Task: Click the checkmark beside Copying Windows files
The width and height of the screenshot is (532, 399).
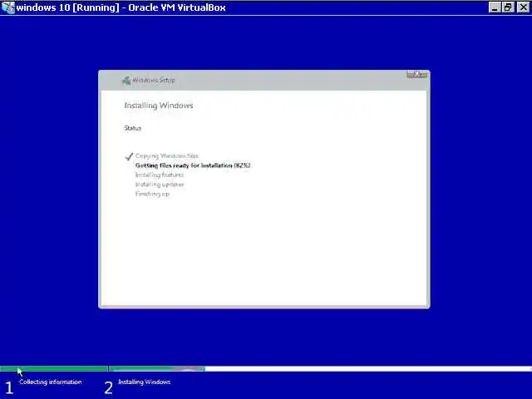Action: click(x=129, y=156)
